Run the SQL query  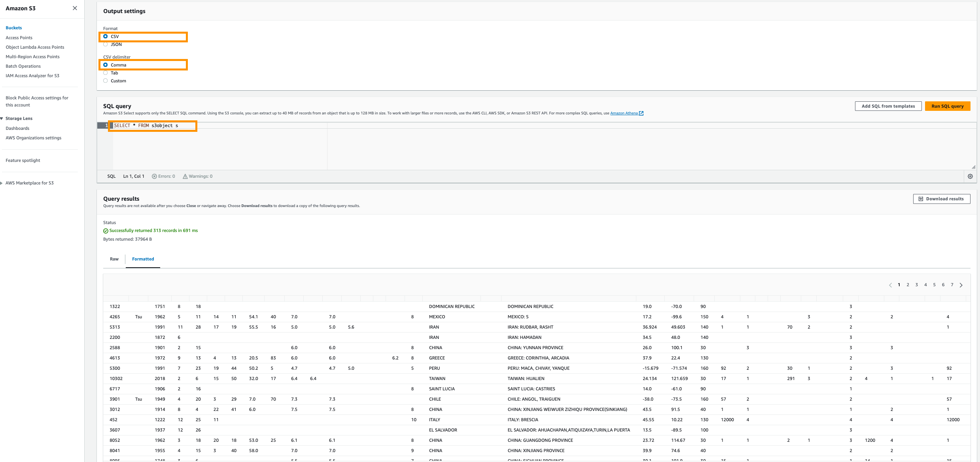[x=947, y=106]
